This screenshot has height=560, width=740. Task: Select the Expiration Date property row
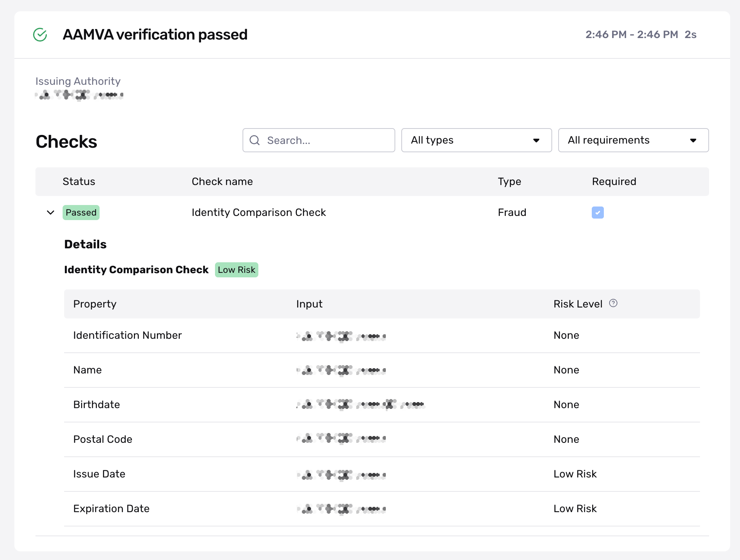tap(111, 509)
